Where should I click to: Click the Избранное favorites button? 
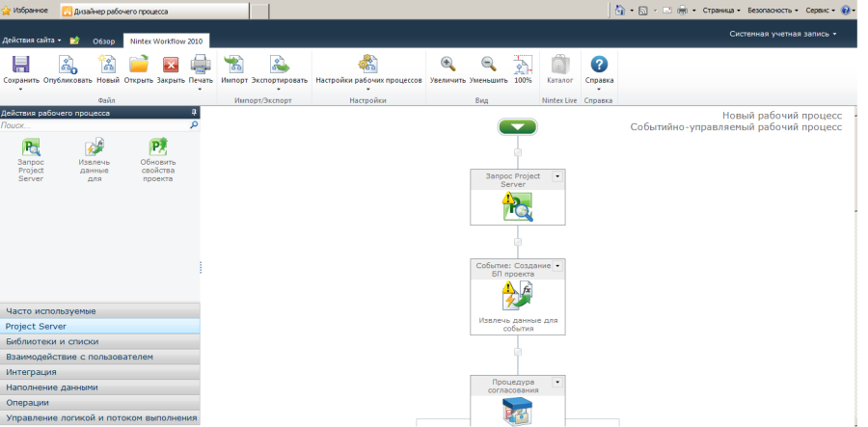pos(25,10)
